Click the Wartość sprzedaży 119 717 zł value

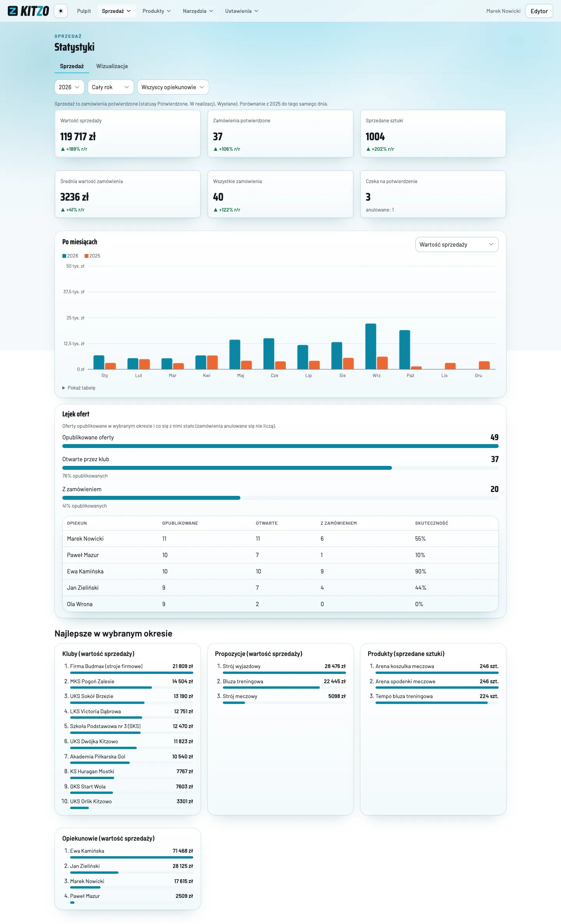pyautogui.click(x=78, y=137)
